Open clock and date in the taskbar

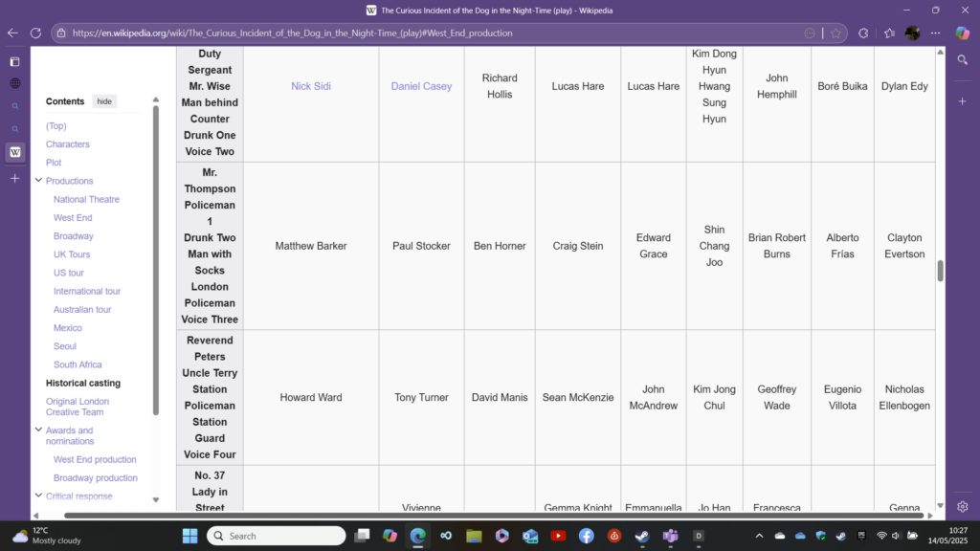949,536
